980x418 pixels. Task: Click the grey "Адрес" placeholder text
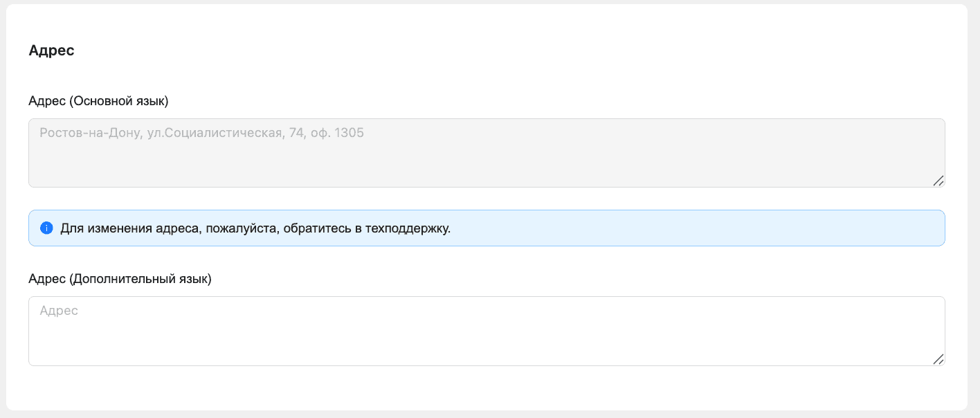59,311
